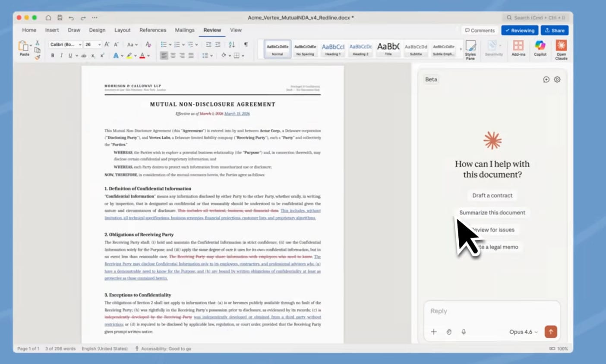Show or hide paragraph marks
Viewport: 606px width, 364px height.
click(246, 44)
